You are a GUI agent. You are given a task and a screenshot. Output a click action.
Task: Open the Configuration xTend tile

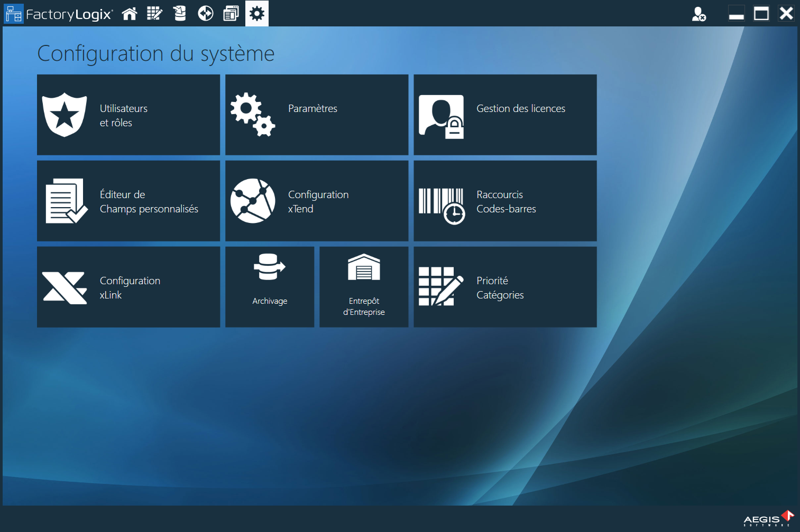[316, 201]
